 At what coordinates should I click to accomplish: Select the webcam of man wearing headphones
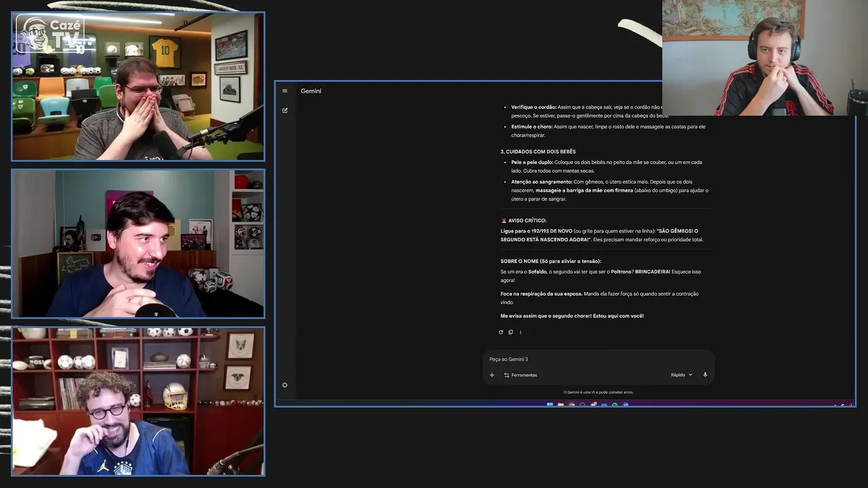[x=765, y=58]
